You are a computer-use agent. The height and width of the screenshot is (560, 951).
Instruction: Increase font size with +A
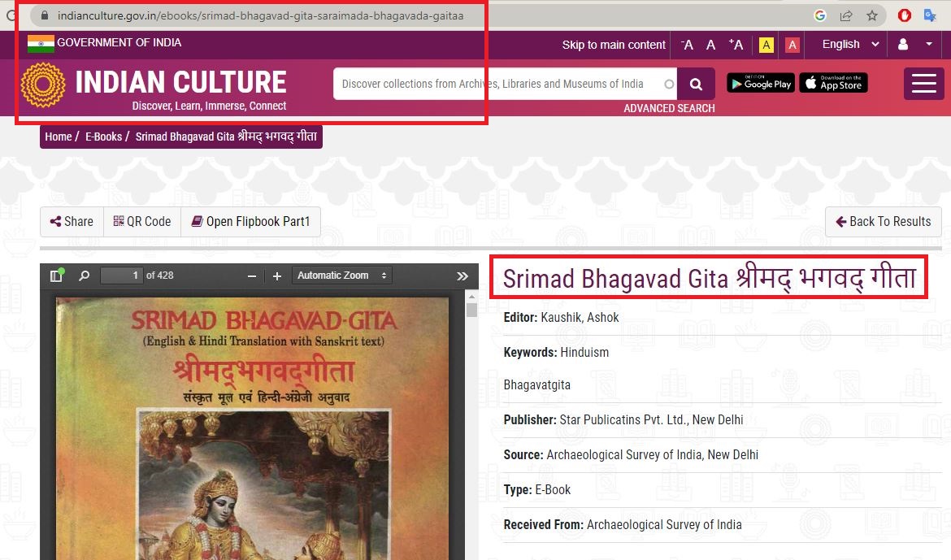point(736,44)
